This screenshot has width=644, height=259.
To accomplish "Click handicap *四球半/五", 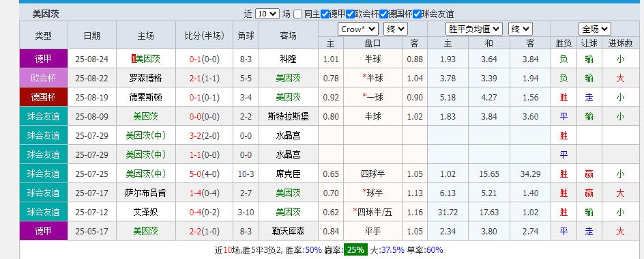I will (372, 212).
